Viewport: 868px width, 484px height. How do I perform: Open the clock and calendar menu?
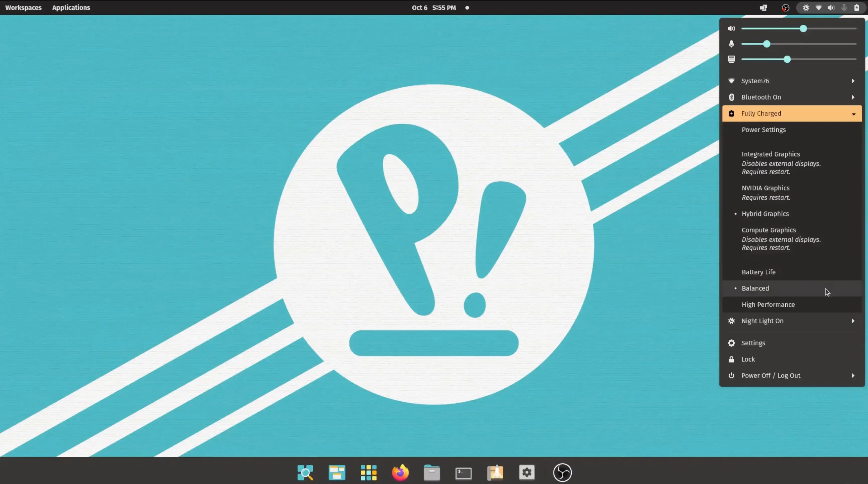(434, 8)
